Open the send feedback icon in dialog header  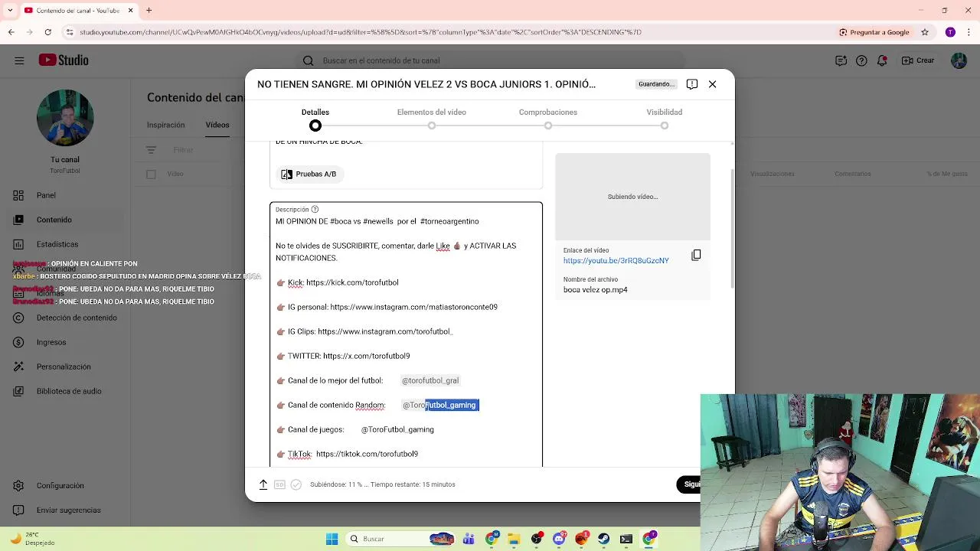point(692,84)
